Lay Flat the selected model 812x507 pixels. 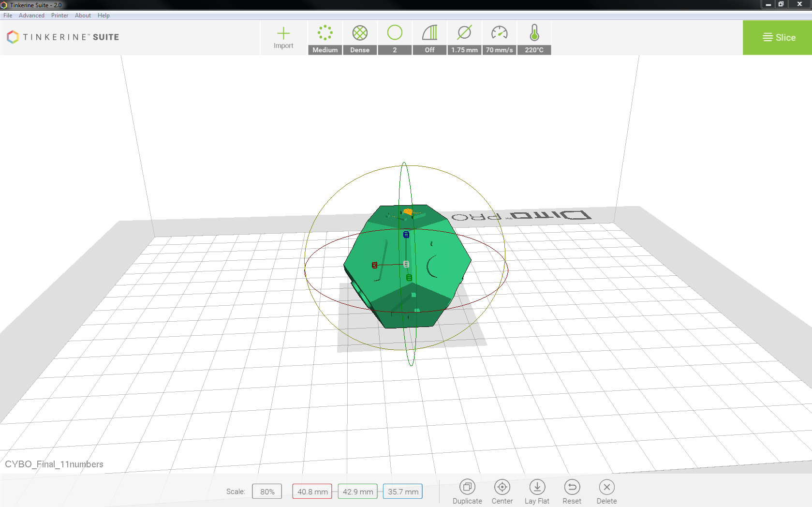click(x=537, y=491)
